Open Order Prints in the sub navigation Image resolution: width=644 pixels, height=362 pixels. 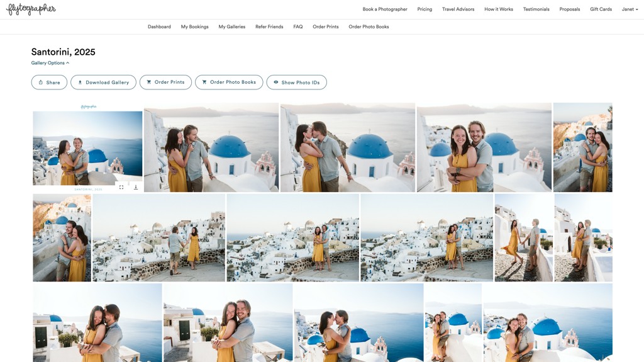pos(326,26)
